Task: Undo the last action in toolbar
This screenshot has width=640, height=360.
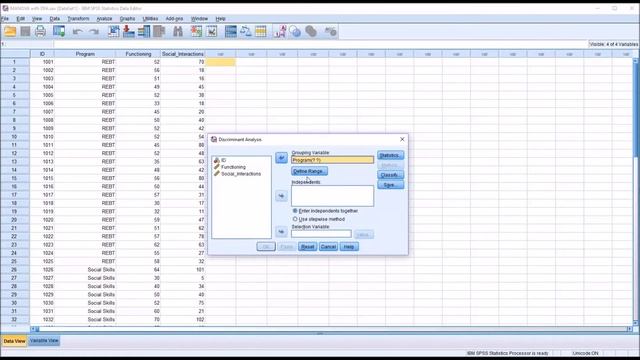Action: click(78, 31)
